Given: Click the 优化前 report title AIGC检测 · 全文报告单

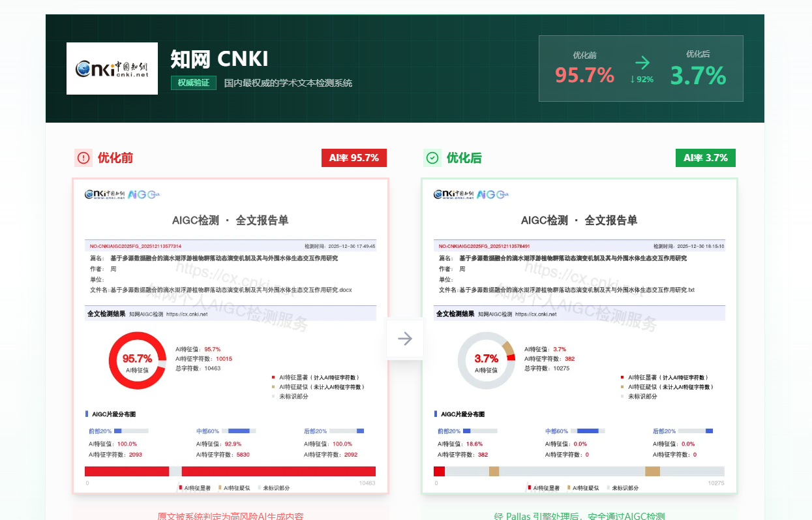Looking at the screenshot, I should click(x=230, y=221).
